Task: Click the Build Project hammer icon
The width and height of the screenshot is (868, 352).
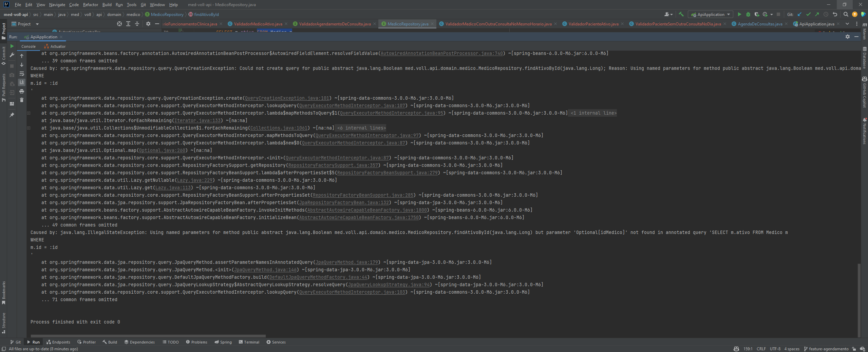Action: (x=681, y=14)
